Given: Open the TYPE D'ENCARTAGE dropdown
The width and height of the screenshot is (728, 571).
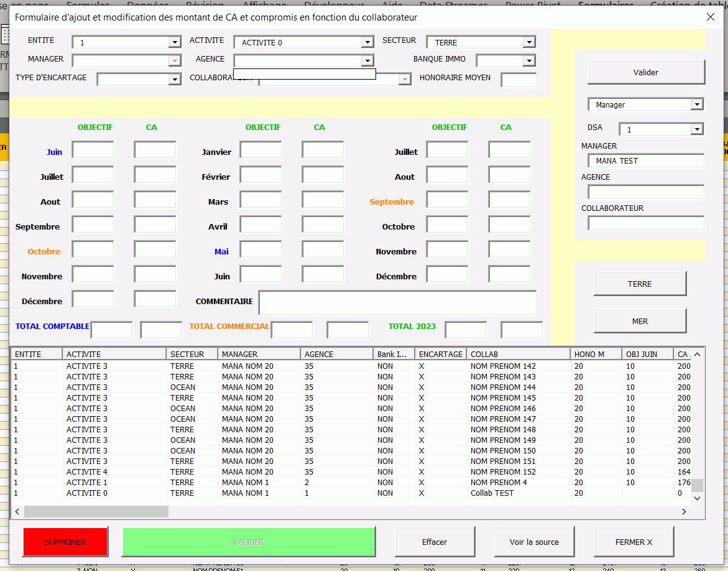Looking at the screenshot, I should pos(175,80).
